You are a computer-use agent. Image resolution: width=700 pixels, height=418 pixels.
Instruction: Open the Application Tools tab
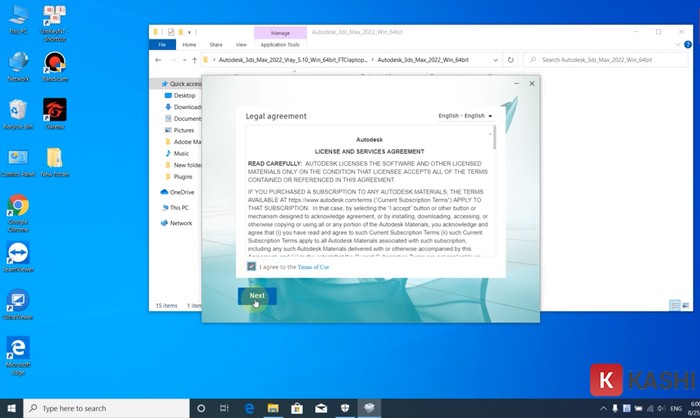(x=280, y=45)
